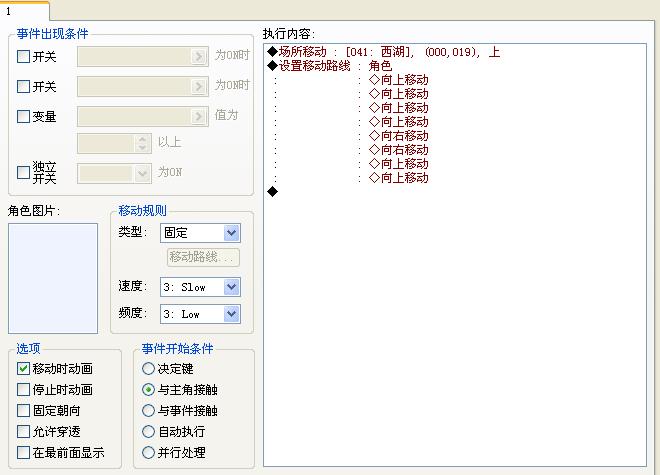Enable the 变量 condition checkbox
The width and height of the screenshot is (660, 475).
click(23, 116)
